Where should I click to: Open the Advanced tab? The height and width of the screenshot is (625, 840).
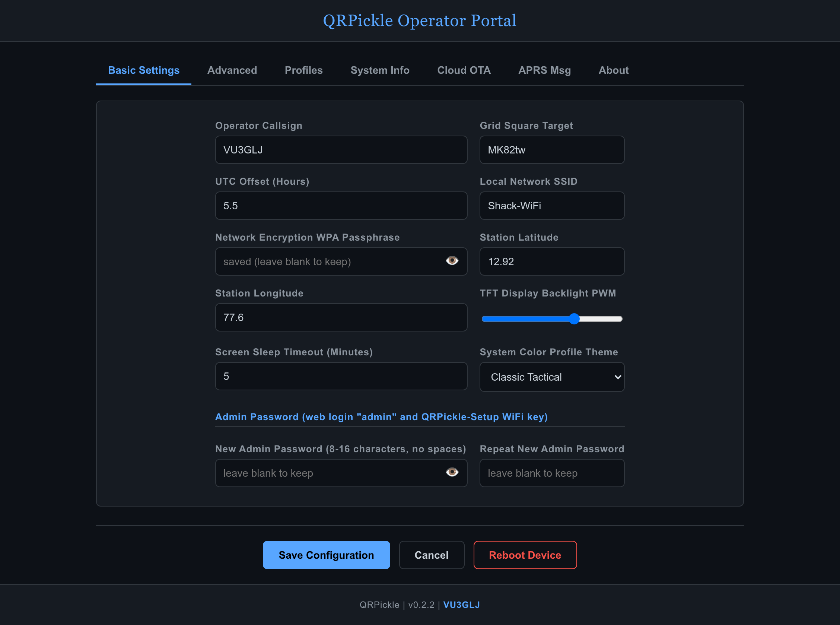tap(232, 70)
